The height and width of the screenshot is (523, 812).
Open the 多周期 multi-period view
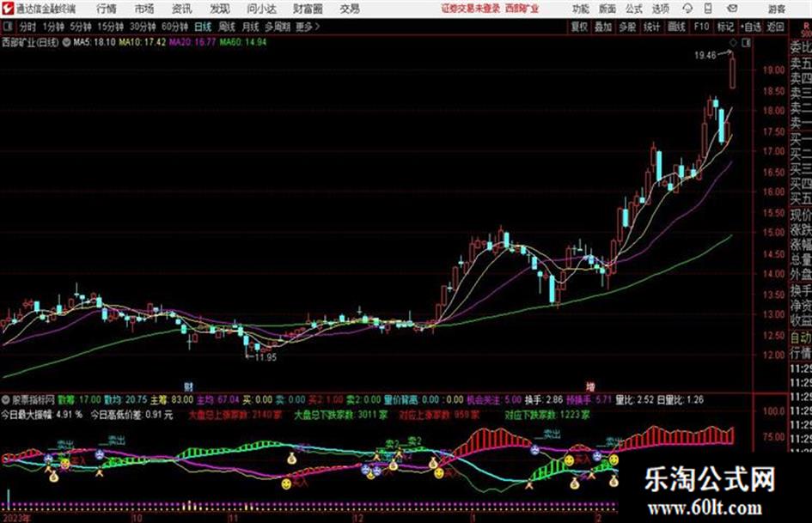pyautogui.click(x=278, y=27)
